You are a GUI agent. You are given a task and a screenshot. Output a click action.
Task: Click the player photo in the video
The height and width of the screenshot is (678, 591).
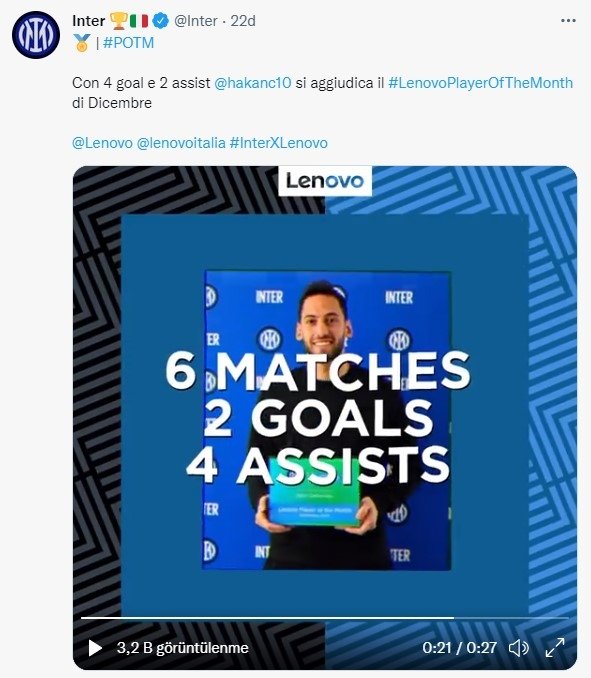[327, 421]
